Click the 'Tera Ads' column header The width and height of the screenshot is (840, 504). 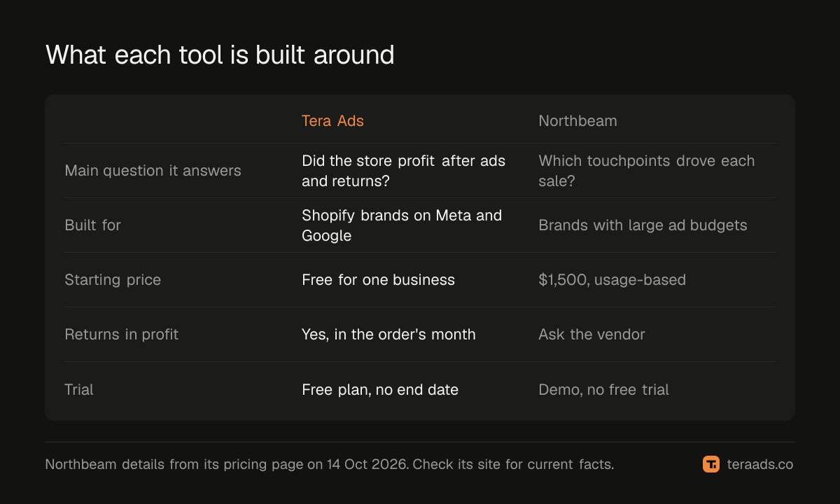[332, 120]
